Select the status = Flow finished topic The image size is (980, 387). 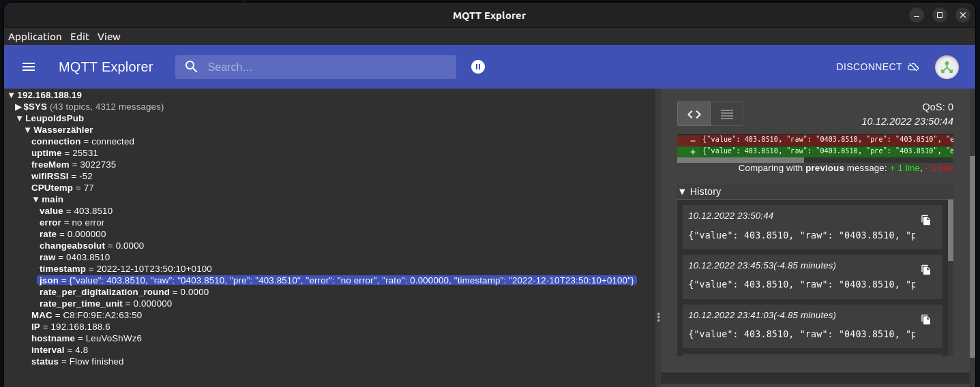coord(78,362)
